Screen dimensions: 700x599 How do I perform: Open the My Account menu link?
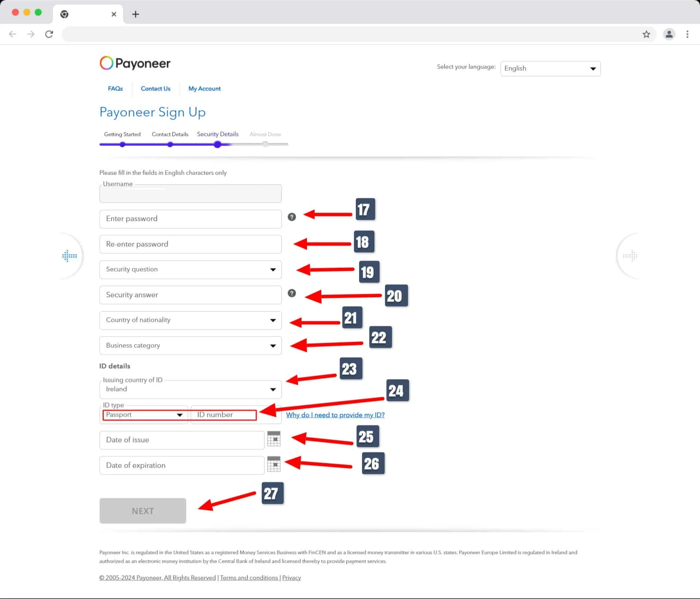(205, 89)
